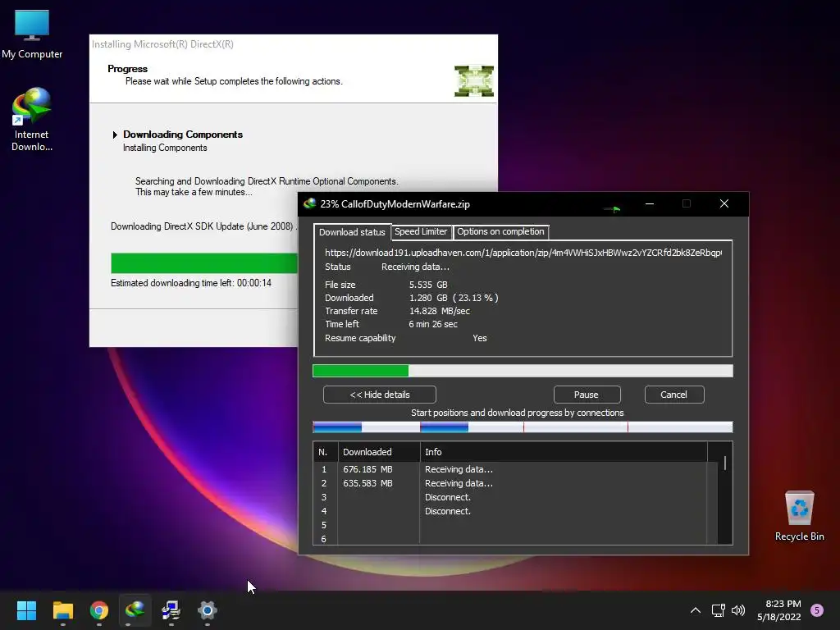
Task: Click Downloading Components step in DirectX installer
Action: (x=183, y=135)
